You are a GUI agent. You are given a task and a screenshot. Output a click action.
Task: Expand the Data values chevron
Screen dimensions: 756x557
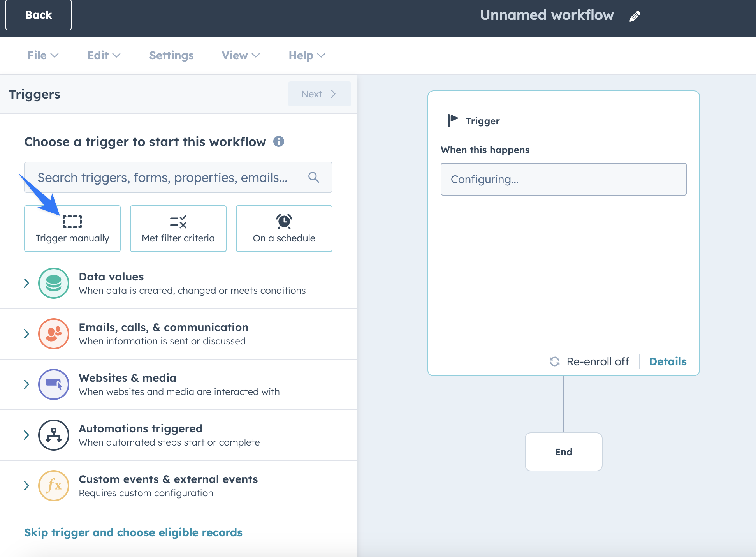(26, 283)
